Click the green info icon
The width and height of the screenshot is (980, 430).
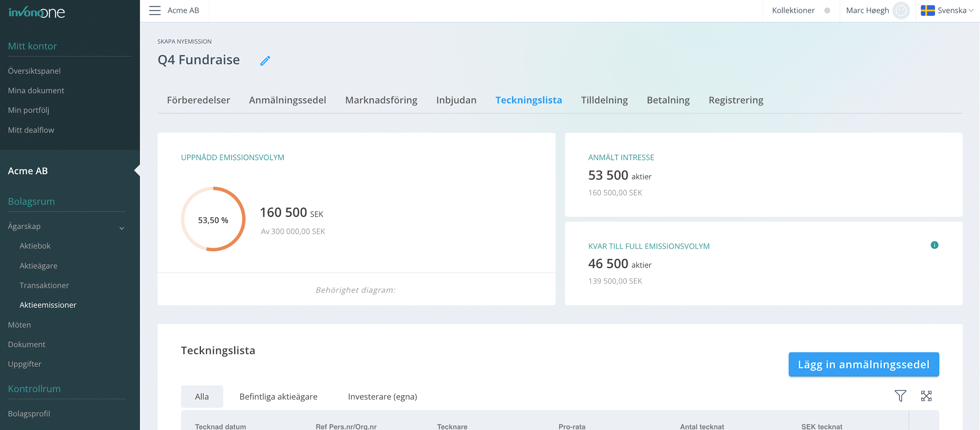(x=934, y=245)
